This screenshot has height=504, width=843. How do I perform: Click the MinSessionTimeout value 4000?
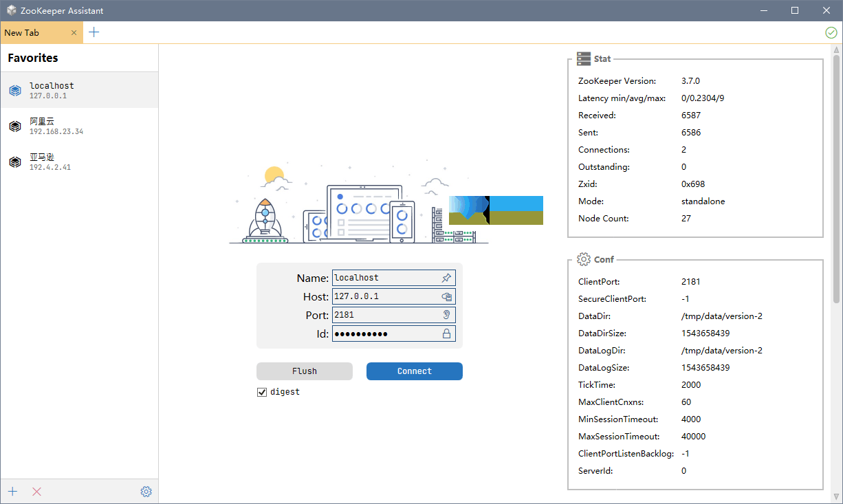tap(691, 419)
